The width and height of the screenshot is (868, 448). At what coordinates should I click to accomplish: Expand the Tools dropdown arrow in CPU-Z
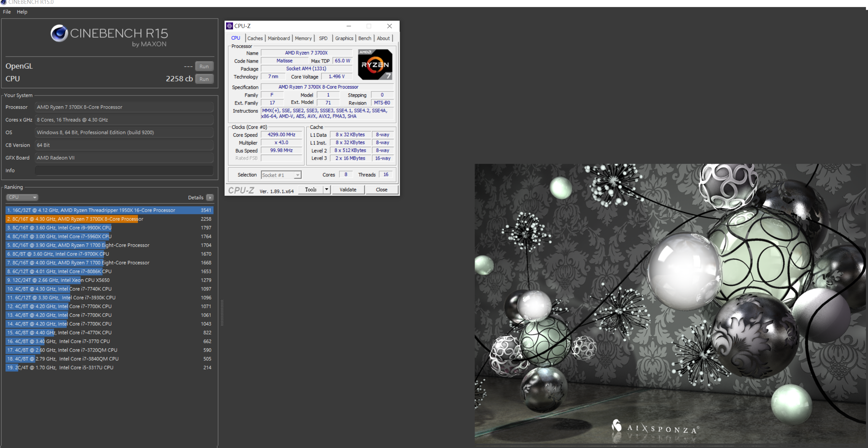(x=327, y=190)
